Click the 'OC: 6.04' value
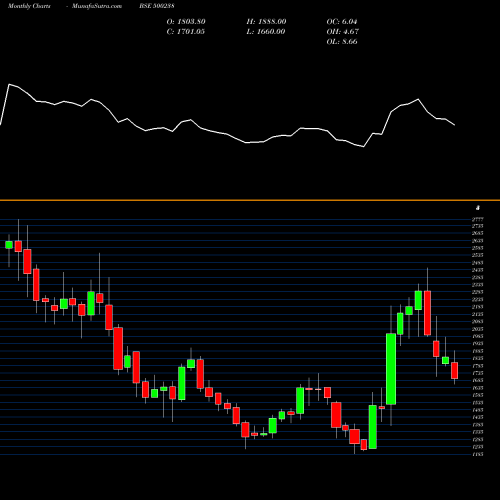 pos(342,22)
